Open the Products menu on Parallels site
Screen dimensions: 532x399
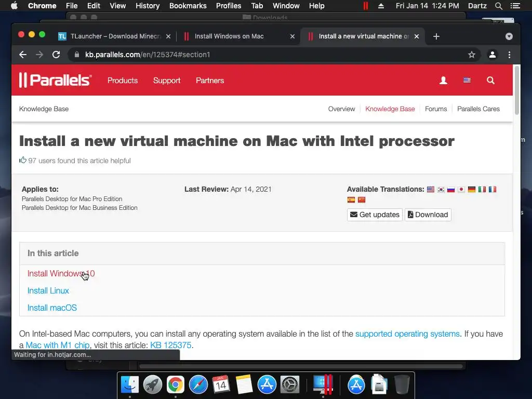[x=123, y=81]
